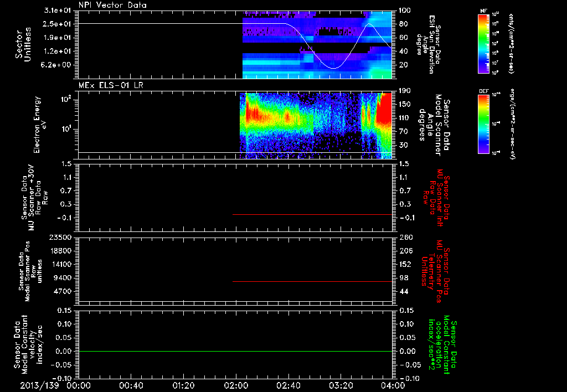This screenshot has width=567, height=392.
Task: Click the 02:00 time axis label
Action: click(x=236, y=385)
